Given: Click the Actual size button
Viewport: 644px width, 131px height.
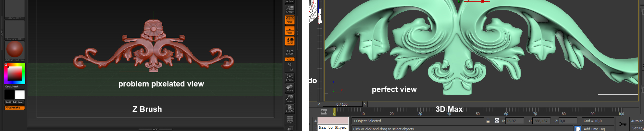Looking at the screenshot, I should click(x=290, y=2).
